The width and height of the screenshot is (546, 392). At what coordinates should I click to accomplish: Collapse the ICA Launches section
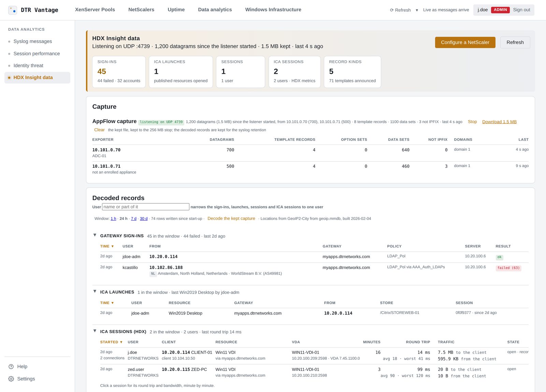coord(95,291)
